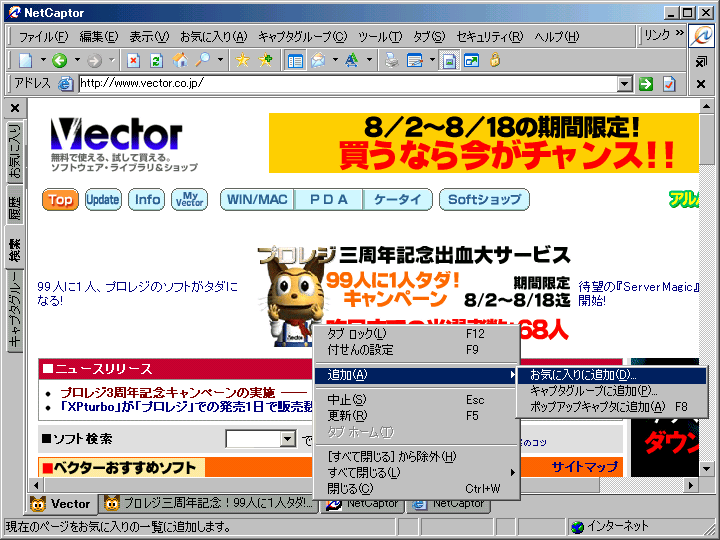This screenshot has width=720, height=540.
Task: Select 更新(R) in context menu
Action: (416, 416)
